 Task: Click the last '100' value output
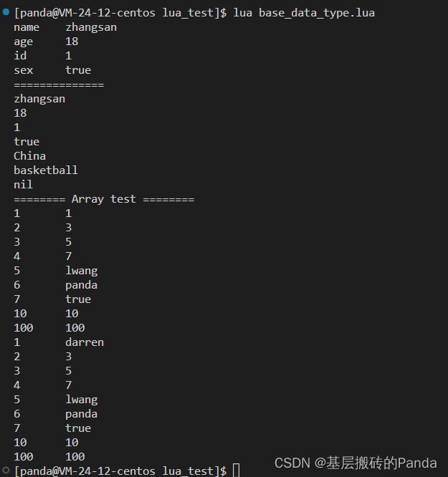tap(75, 457)
